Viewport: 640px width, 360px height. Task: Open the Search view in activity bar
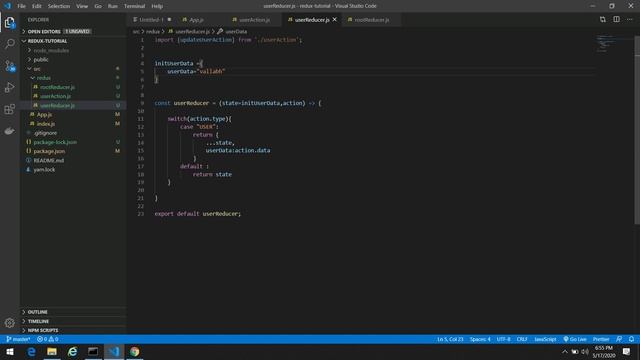pos(10,44)
